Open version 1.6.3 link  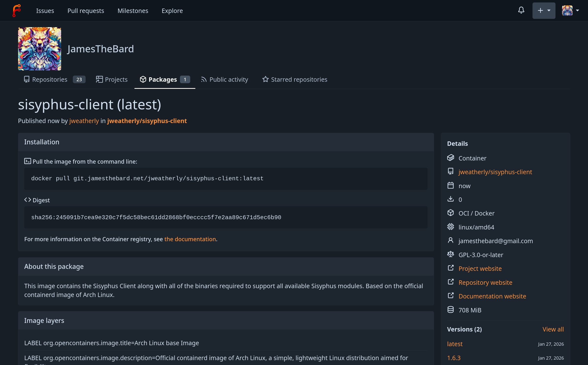(454, 358)
